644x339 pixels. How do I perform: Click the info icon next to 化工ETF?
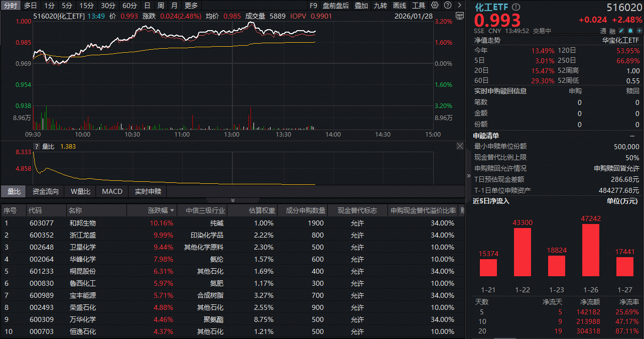click(516, 7)
